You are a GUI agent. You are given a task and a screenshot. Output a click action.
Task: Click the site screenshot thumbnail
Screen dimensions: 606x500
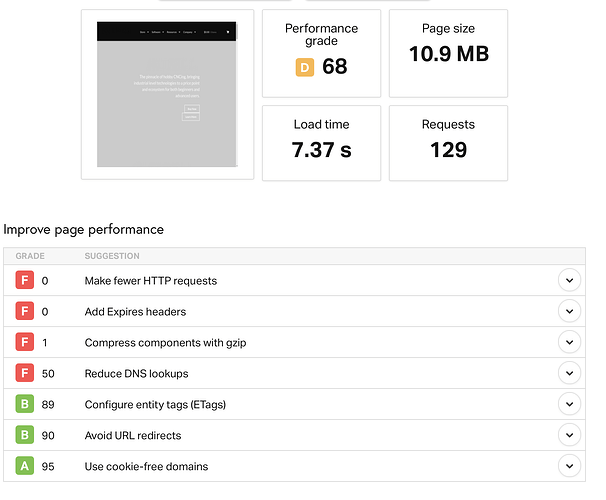[167, 94]
